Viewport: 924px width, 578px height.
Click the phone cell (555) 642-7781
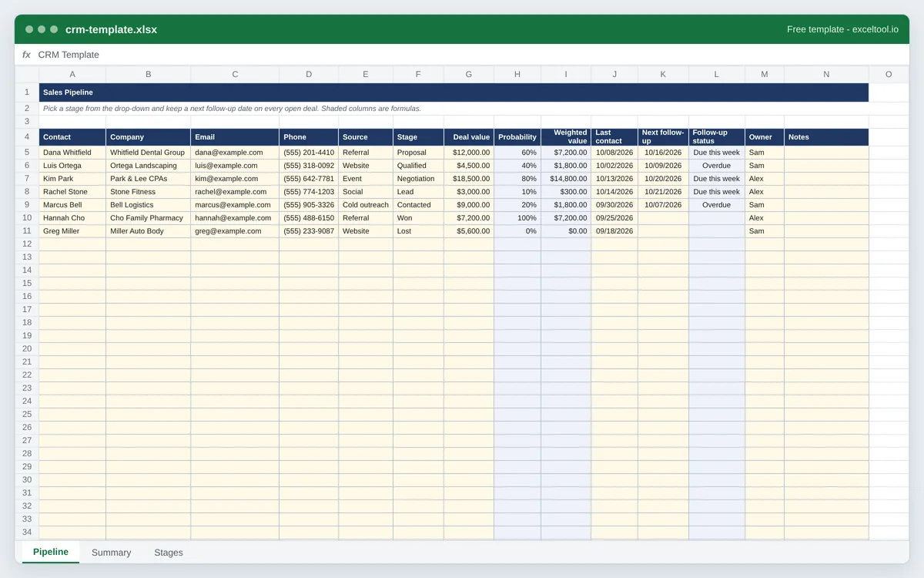(x=309, y=179)
